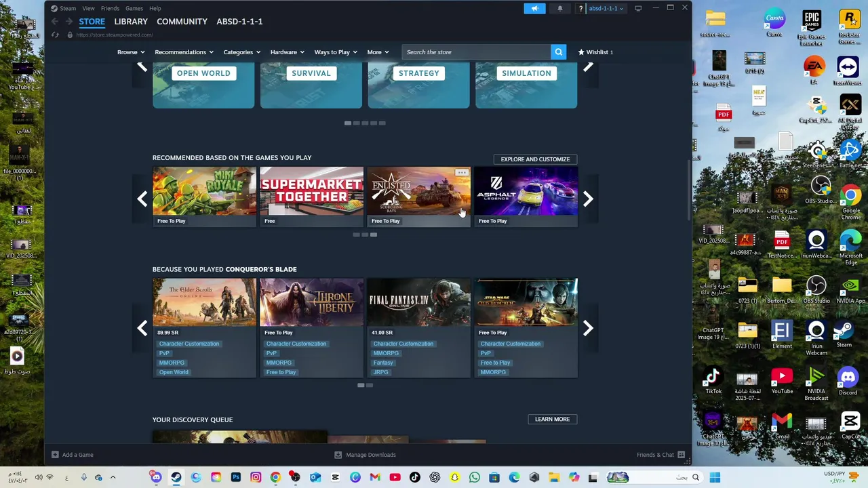This screenshot has width=868, height=488.
Task: Click the SIMULATION category card
Action: [526, 85]
